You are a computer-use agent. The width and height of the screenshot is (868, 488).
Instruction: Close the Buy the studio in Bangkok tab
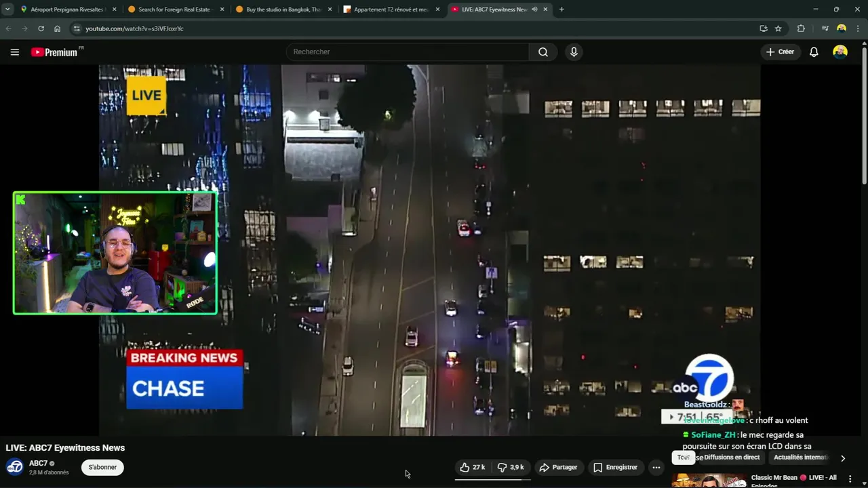(330, 9)
